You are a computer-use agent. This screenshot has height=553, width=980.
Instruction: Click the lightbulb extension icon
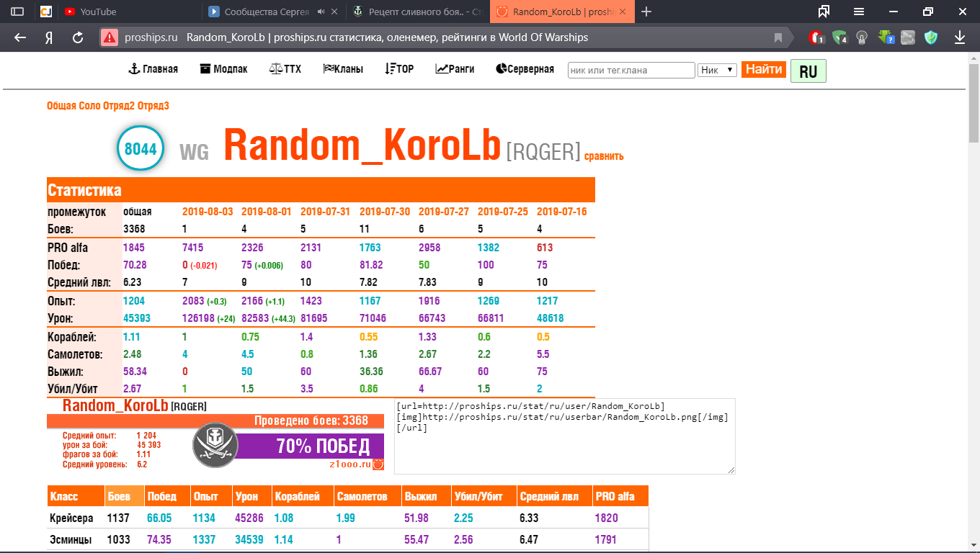click(x=862, y=37)
